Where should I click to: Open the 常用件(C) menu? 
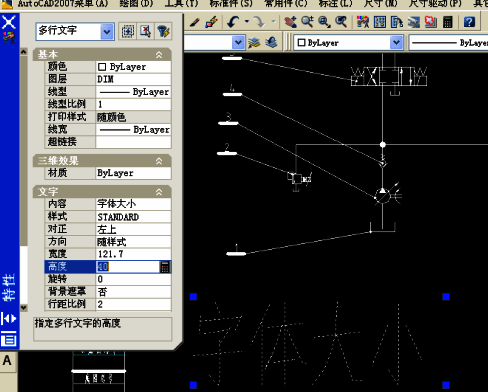[x=286, y=4]
